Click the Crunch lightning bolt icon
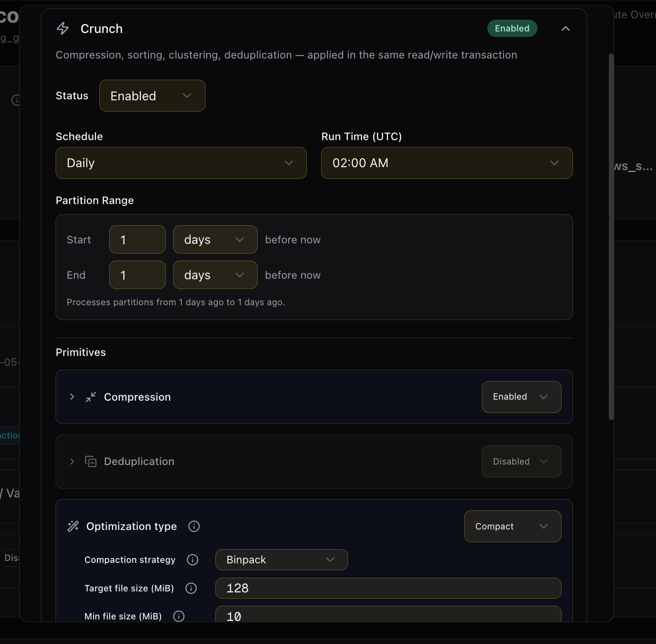The image size is (656, 644). pyautogui.click(x=63, y=29)
